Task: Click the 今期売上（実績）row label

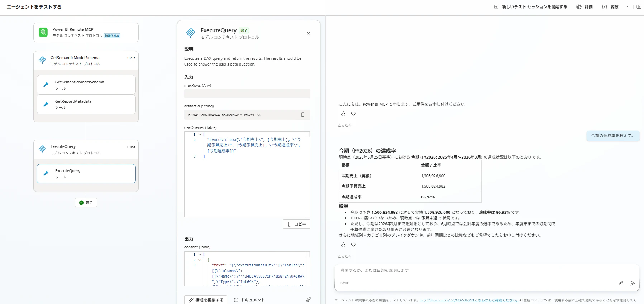Action: coord(357,176)
